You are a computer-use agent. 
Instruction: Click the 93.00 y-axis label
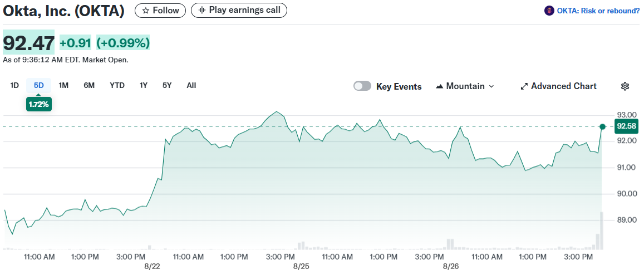(626, 115)
